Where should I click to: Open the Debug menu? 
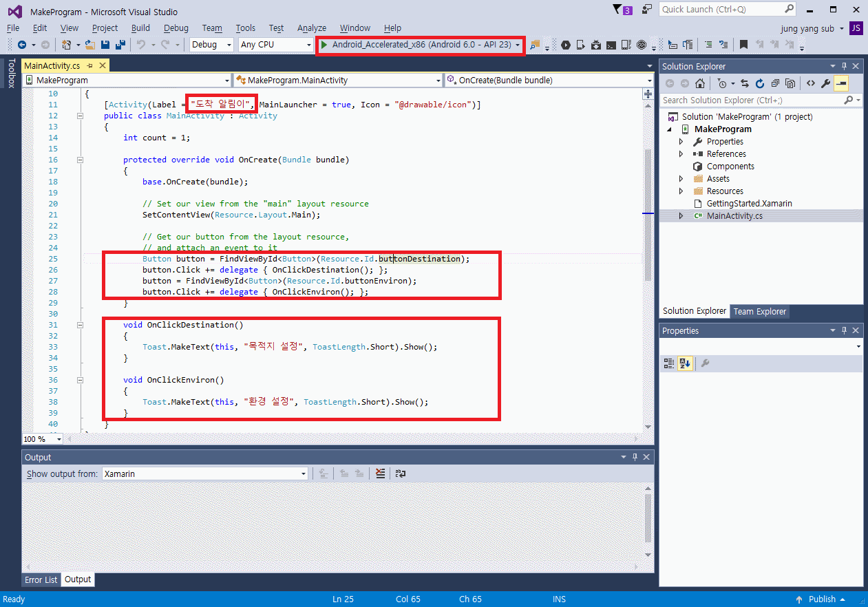click(176, 28)
